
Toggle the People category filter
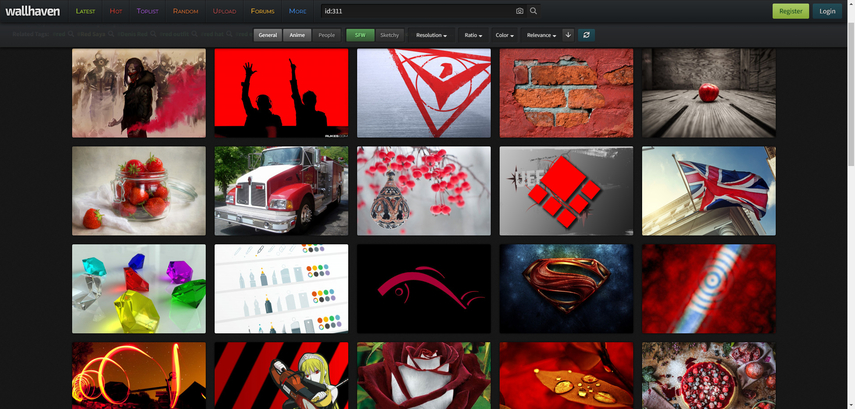point(327,35)
